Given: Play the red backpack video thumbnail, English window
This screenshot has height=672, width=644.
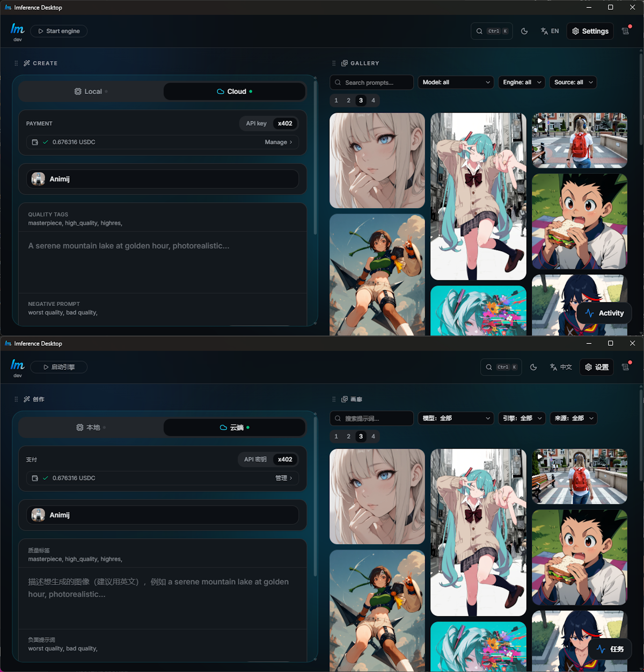Looking at the screenshot, I should tap(580, 141).
